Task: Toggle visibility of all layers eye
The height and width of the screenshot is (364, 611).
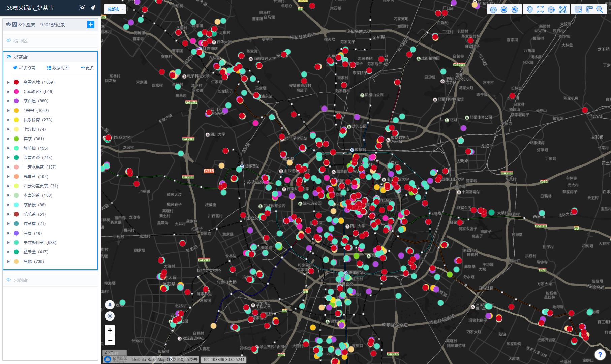Action: click(x=9, y=24)
